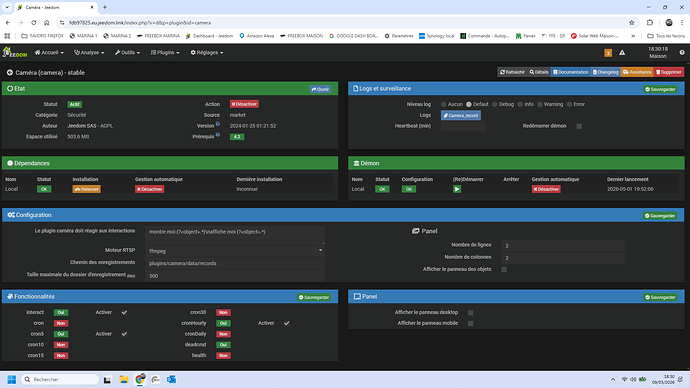Open the browser home icon

point(47,22)
